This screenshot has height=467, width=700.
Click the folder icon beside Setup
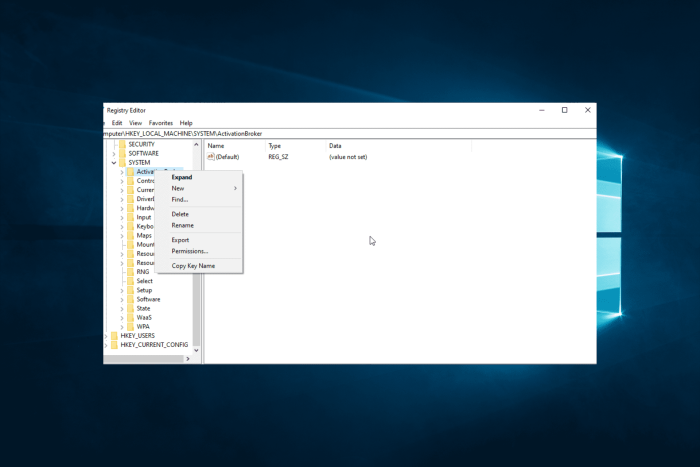pos(130,290)
